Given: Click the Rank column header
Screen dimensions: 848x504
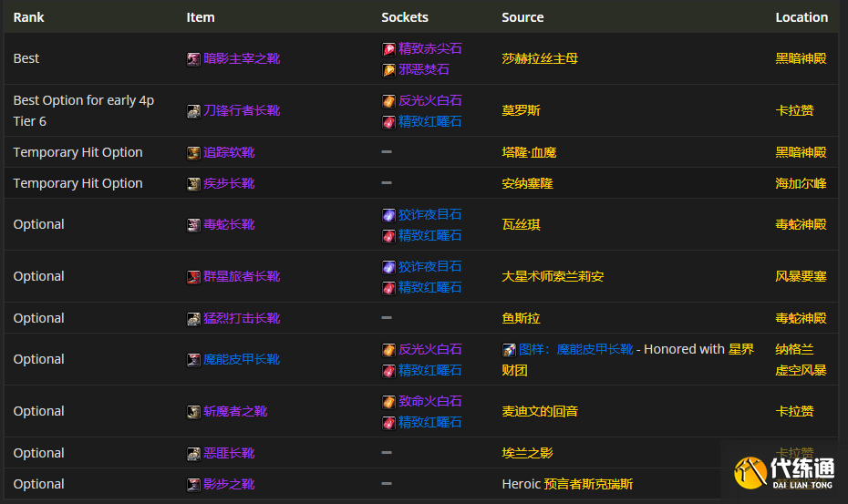Looking at the screenshot, I should (28, 17).
